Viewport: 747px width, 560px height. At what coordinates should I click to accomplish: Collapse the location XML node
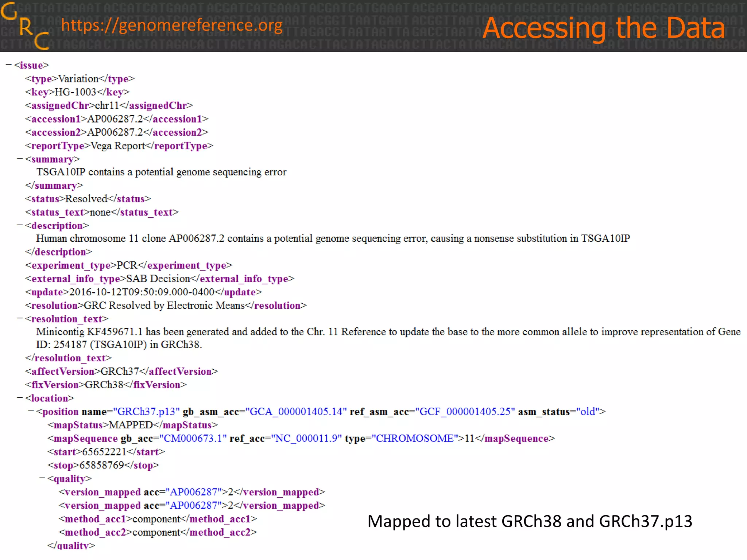pos(20,398)
